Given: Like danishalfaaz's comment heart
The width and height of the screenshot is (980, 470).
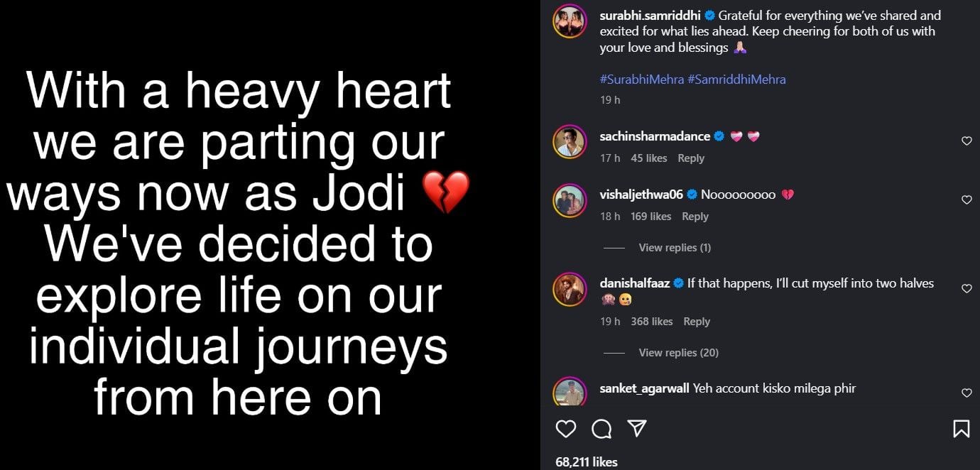Looking at the screenshot, I should [967, 289].
